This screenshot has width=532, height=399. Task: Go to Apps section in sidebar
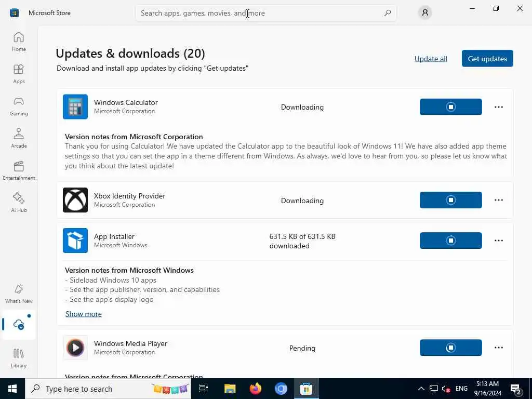click(x=19, y=74)
